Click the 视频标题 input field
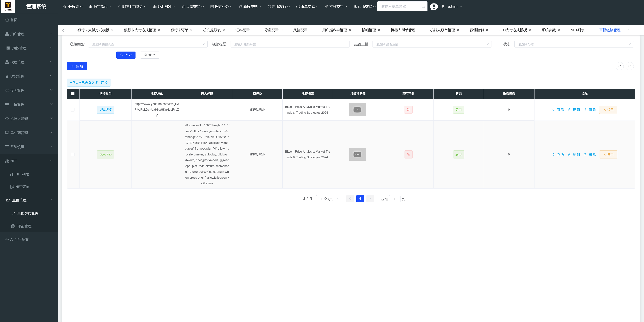644x322 pixels. 290,44
